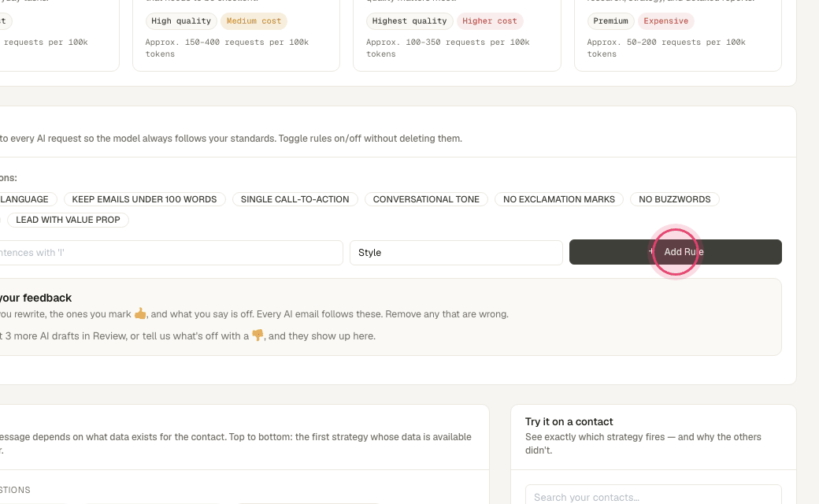Select the High quality Medium cost model card
819x504 pixels.
tap(236, 34)
